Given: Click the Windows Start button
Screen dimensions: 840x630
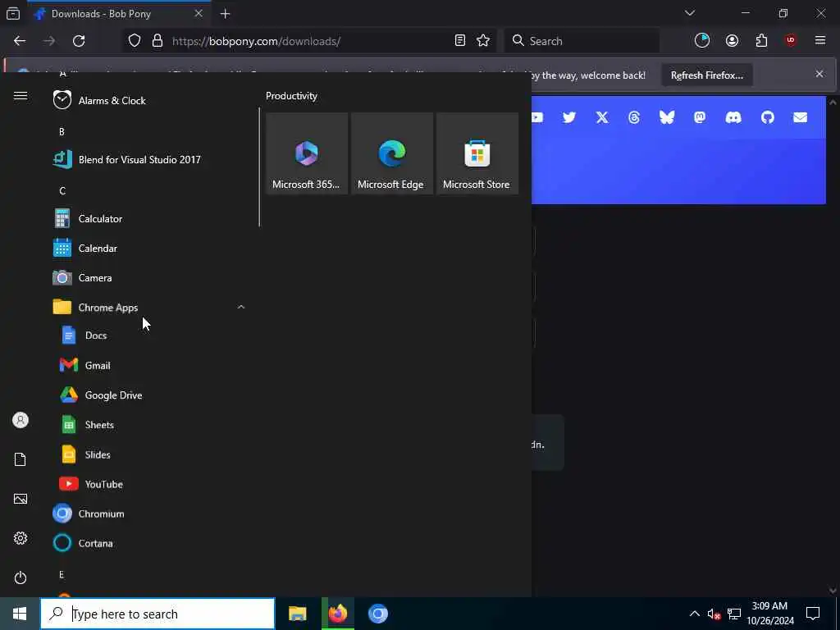Looking at the screenshot, I should click(x=20, y=614).
